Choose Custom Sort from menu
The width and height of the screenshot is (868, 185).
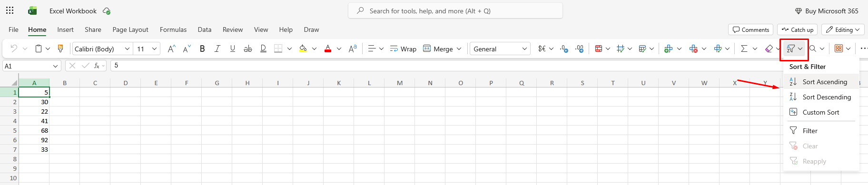(821, 112)
